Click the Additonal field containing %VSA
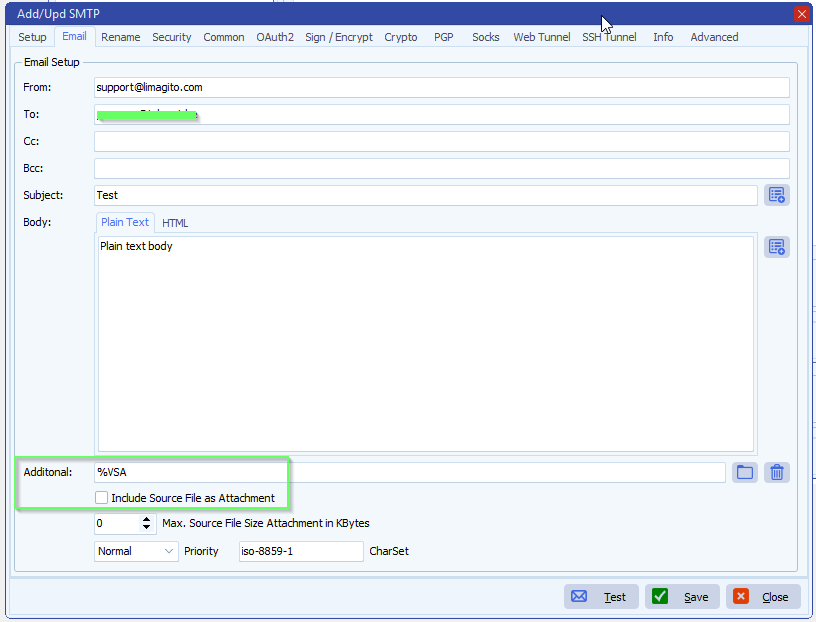Image resolution: width=816 pixels, height=622 pixels. 410,473
